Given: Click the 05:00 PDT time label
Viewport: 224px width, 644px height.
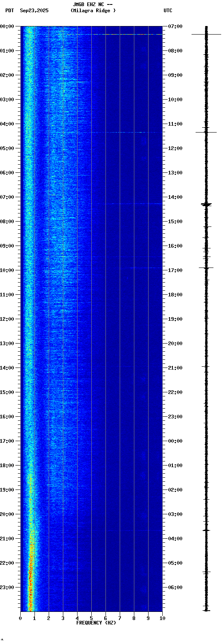Looking at the screenshot, I should [x=7, y=148].
